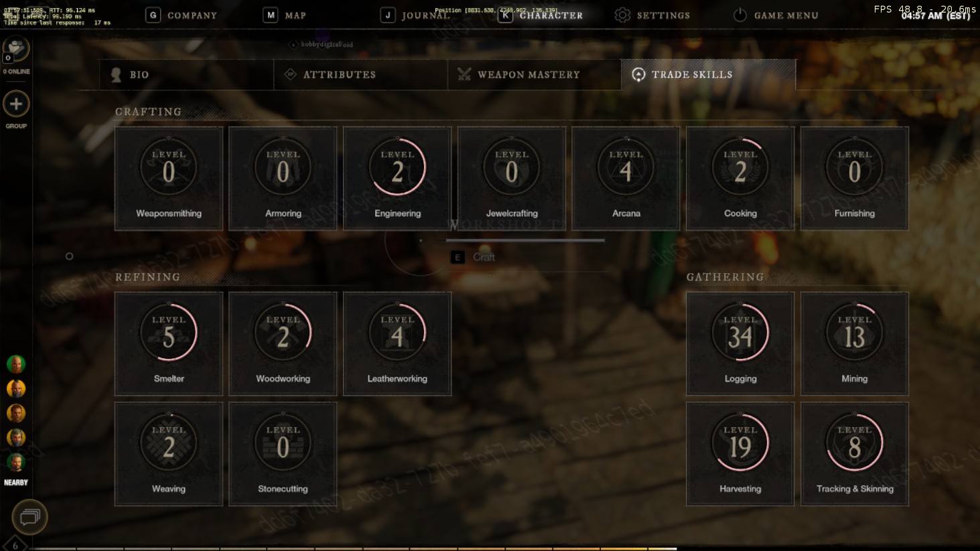980x551 pixels.
Task: Select the Mining gathering skill tile
Action: click(855, 343)
